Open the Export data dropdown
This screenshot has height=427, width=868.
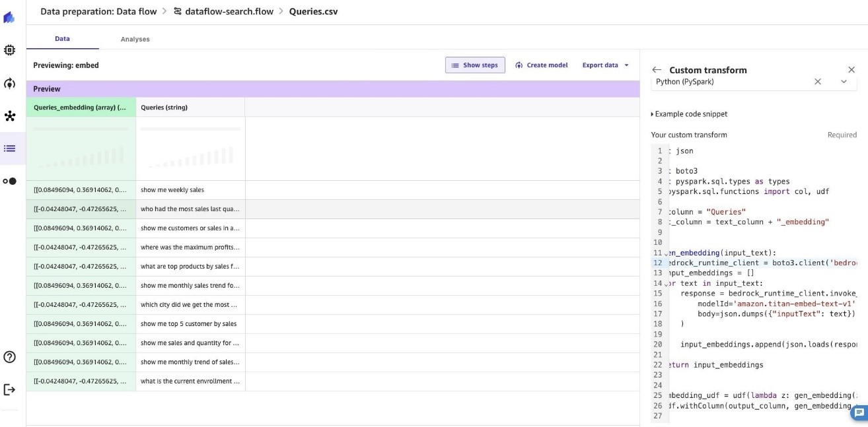[x=605, y=65]
